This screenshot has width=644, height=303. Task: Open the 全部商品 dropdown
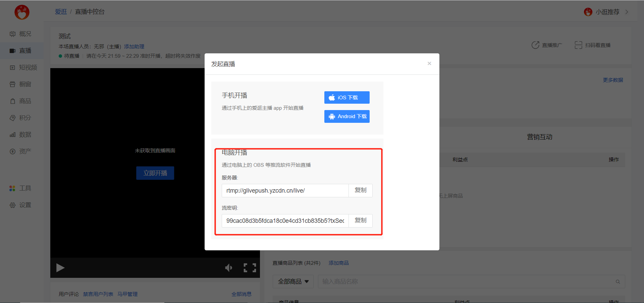point(293,282)
